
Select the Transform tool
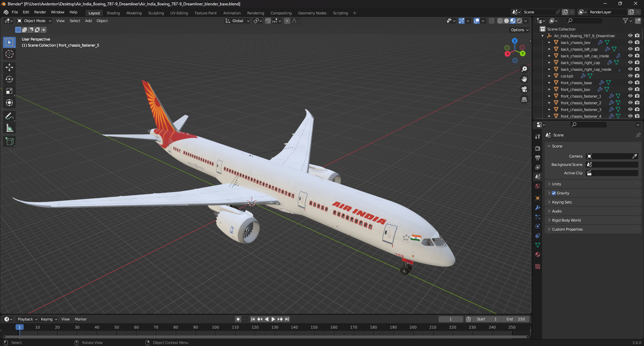click(9, 103)
